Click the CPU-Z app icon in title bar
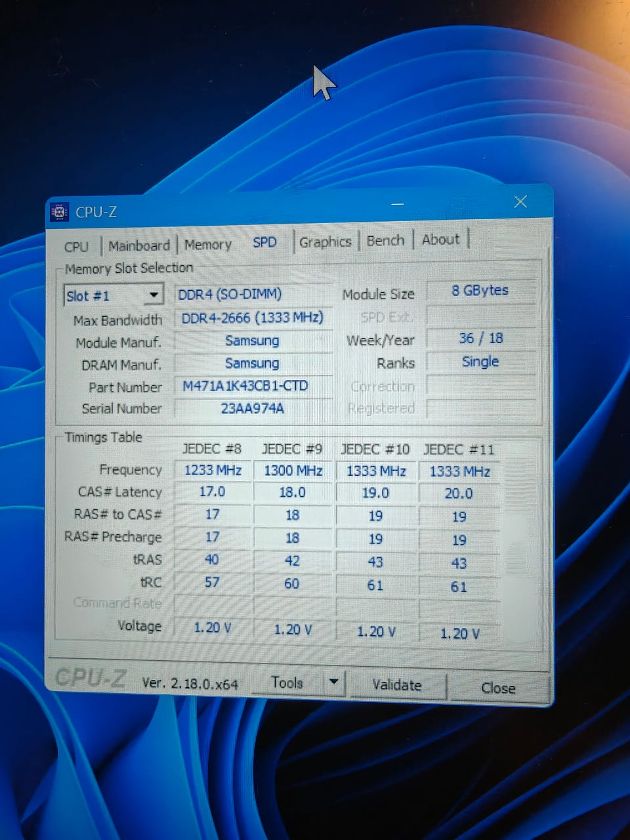This screenshot has width=630, height=840. point(60,212)
